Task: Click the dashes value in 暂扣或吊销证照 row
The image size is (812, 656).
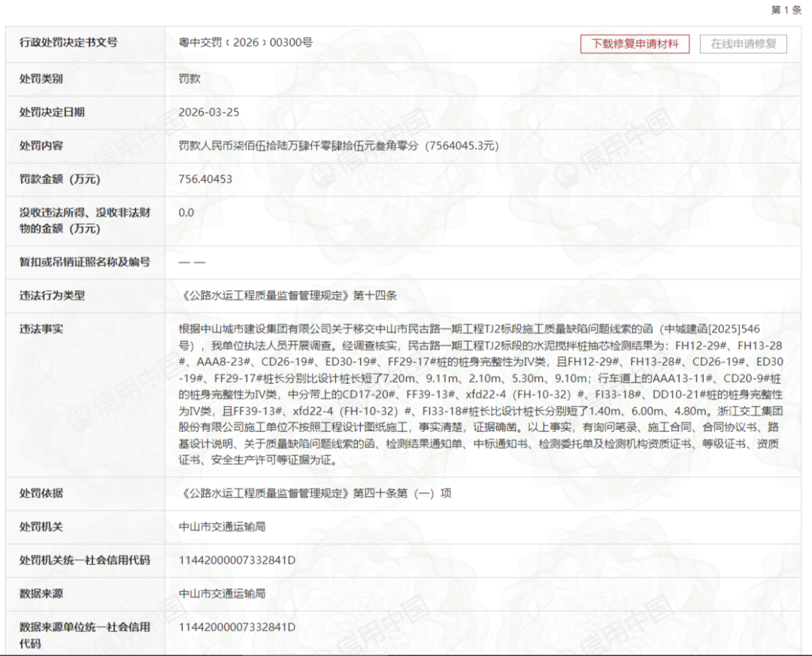Action: click(192, 262)
